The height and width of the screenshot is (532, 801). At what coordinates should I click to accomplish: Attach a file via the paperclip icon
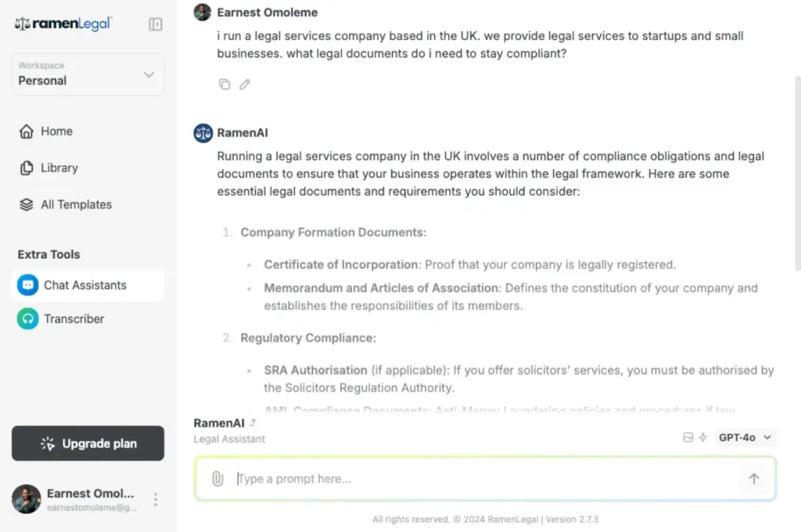coord(217,478)
